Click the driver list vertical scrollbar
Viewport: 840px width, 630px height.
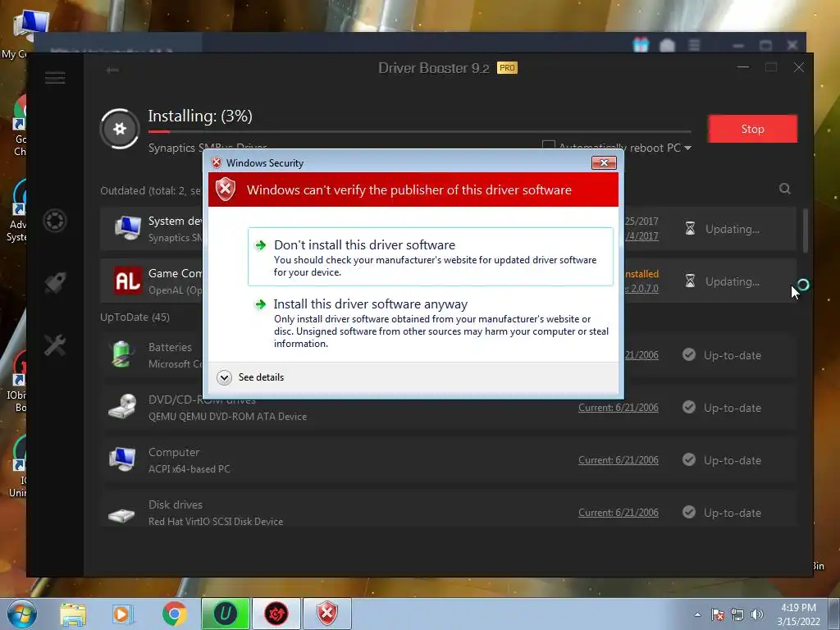point(806,231)
